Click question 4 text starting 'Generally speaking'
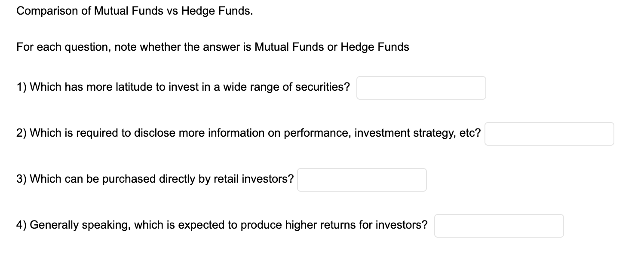This screenshot has height=257, width=644. click(x=222, y=225)
